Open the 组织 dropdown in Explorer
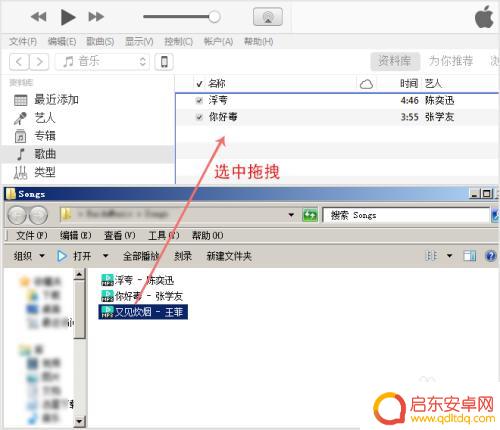The height and width of the screenshot is (430, 500). coord(29,256)
